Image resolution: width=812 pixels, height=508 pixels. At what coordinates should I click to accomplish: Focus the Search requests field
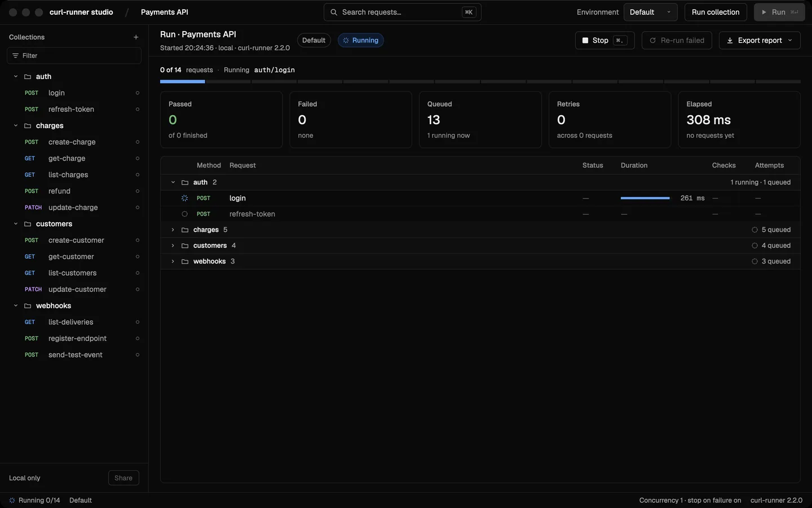(403, 12)
